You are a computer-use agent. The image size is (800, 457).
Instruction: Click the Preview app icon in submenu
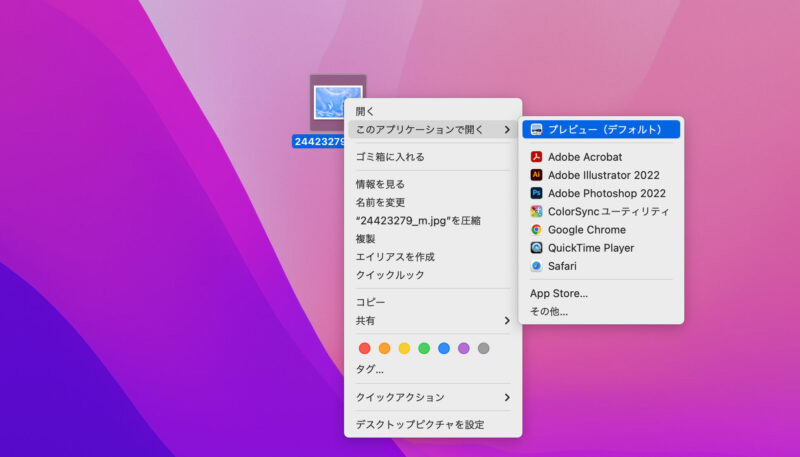(x=536, y=130)
